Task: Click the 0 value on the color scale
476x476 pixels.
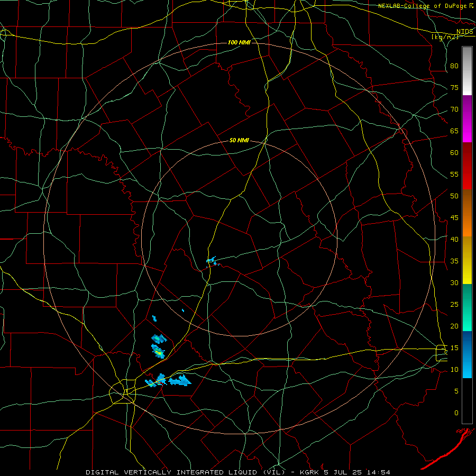Action: (x=456, y=413)
